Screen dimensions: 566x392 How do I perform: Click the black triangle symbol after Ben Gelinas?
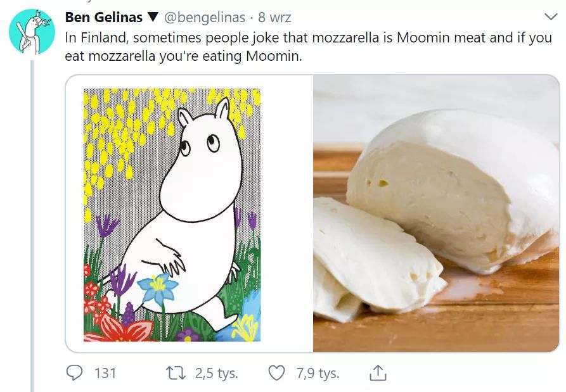(153, 17)
